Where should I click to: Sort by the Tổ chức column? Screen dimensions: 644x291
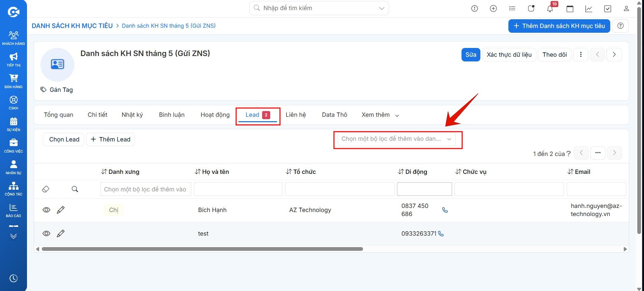click(301, 172)
